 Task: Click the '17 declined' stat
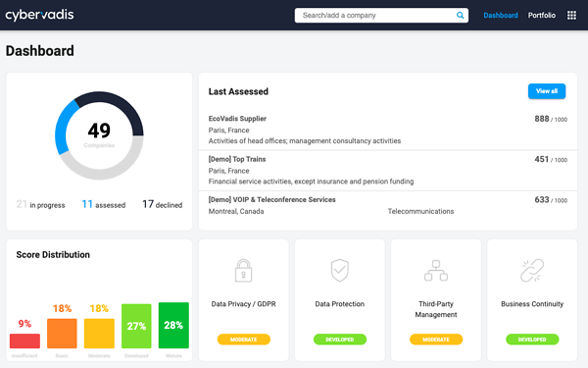[163, 205]
